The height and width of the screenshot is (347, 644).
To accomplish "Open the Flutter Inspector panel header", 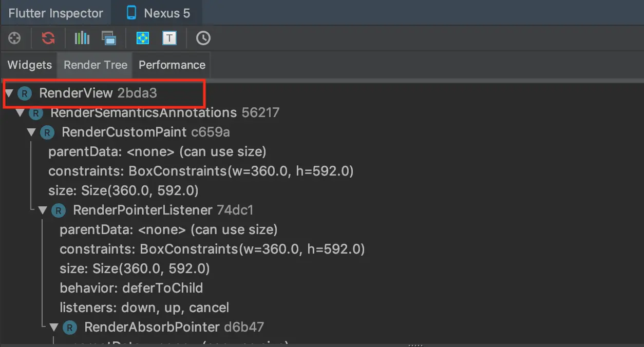I will (55, 13).
